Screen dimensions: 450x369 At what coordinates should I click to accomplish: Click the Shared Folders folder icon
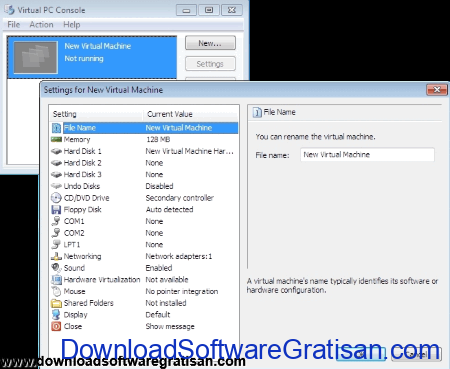(56, 303)
